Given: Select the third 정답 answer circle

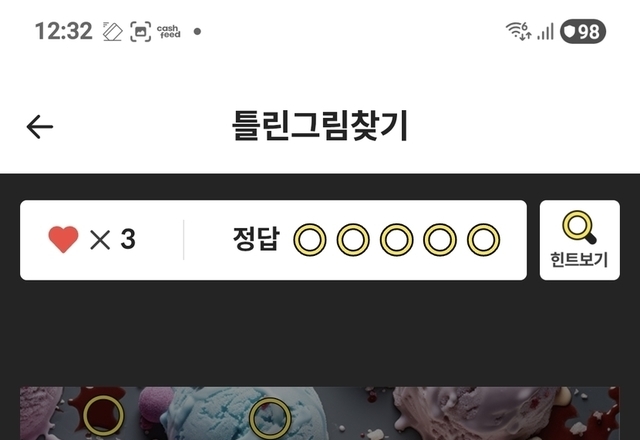Looking at the screenshot, I should [x=396, y=240].
